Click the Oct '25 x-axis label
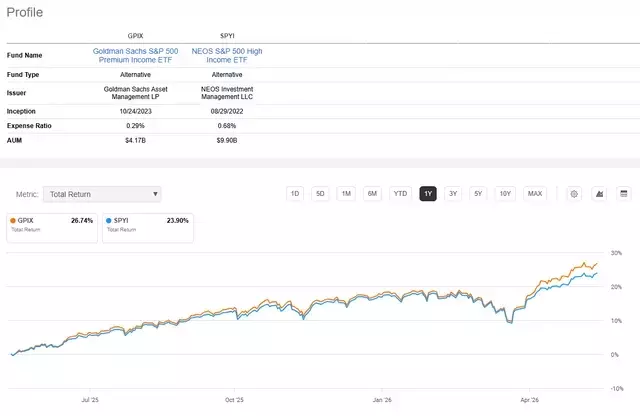Viewport: 640px width, 416px height. click(234, 400)
